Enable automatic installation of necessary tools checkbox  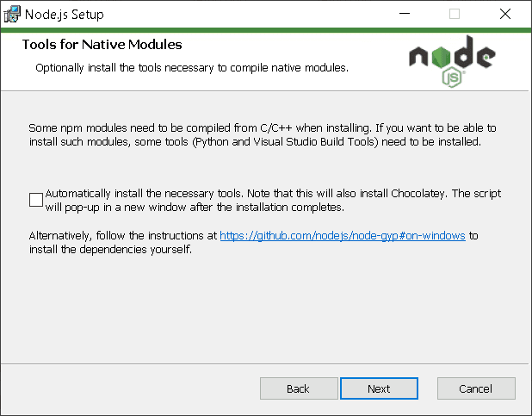pyautogui.click(x=36, y=200)
